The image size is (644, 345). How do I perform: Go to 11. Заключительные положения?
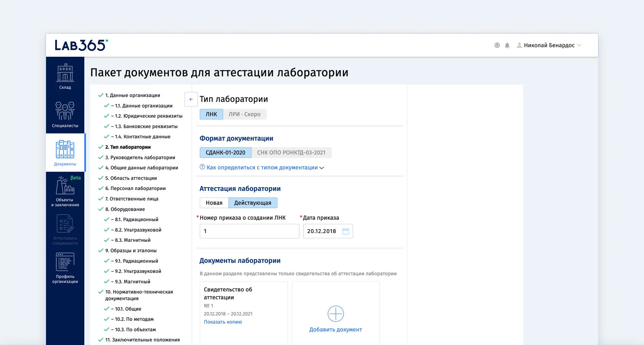[x=143, y=340]
